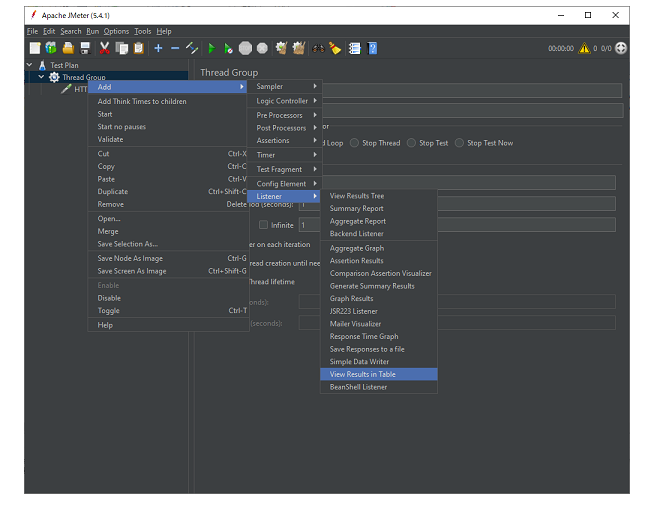Select Validate in context menu
Screen dimensions: 657x506
coord(168,139)
